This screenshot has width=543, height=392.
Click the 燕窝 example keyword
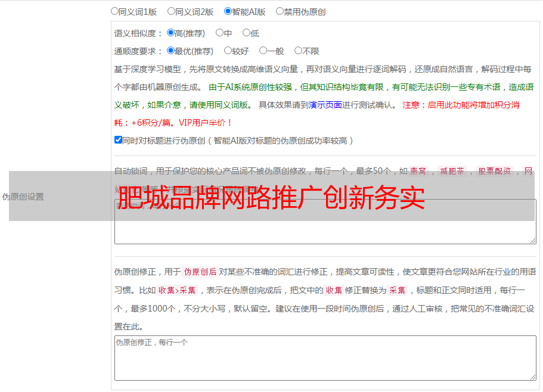[x=418, y=171]
